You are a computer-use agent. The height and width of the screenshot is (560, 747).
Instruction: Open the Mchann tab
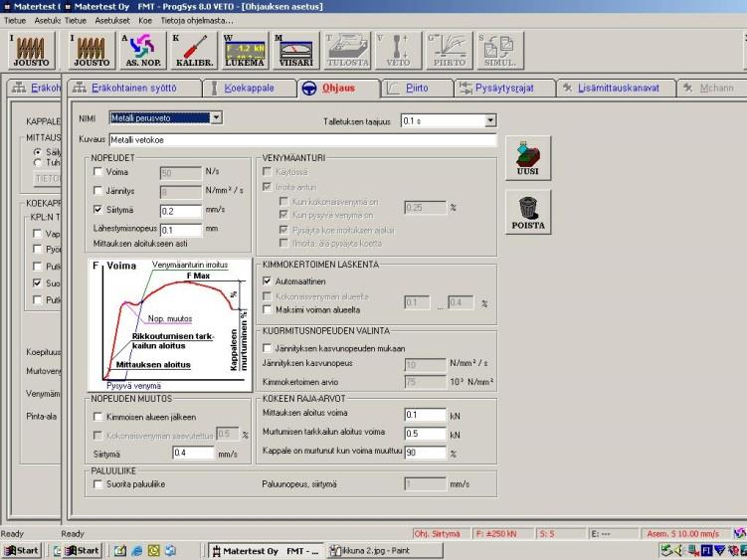(x=712, y=89)
